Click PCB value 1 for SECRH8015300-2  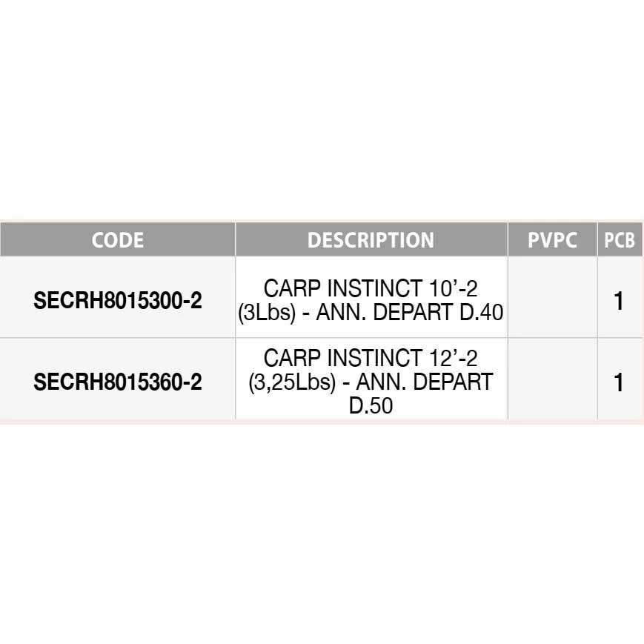click(x=619, y=302)
